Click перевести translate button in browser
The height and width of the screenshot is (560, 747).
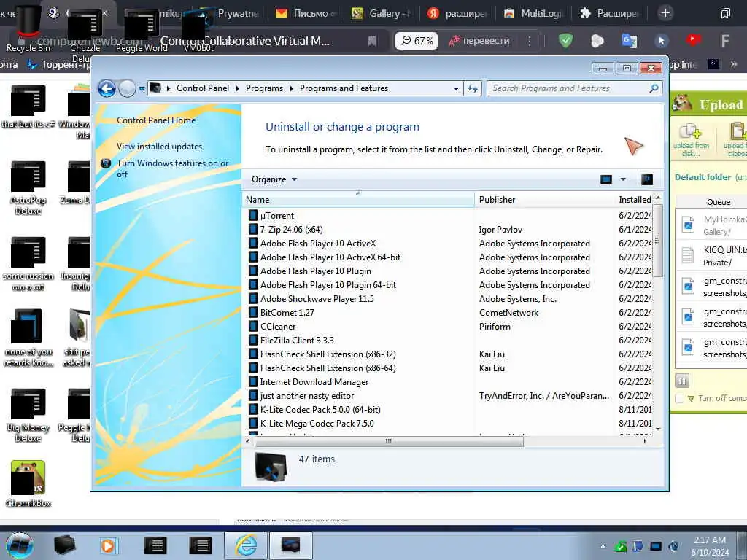[479, 41]
